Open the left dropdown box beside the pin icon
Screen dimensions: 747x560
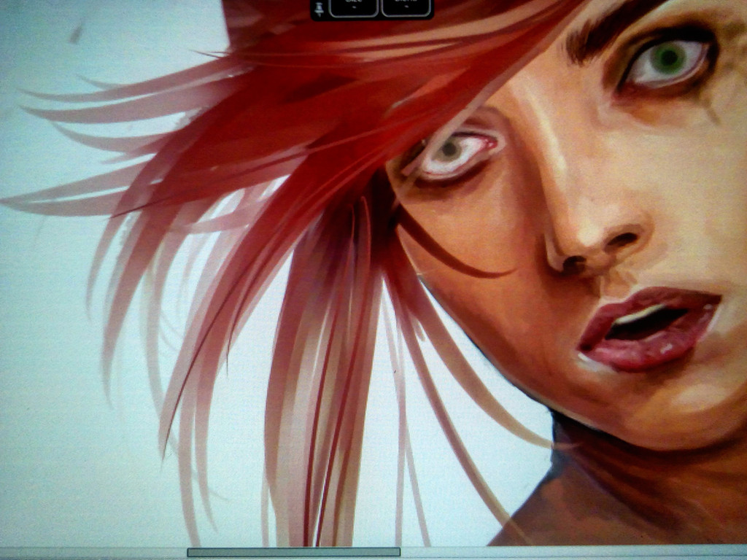pos(354,7)
